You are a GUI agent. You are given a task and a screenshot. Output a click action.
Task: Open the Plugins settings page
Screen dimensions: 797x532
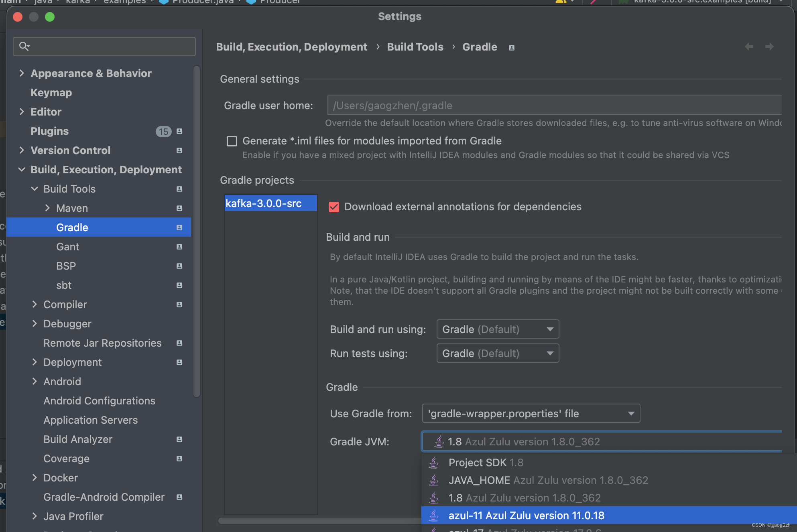50,131
